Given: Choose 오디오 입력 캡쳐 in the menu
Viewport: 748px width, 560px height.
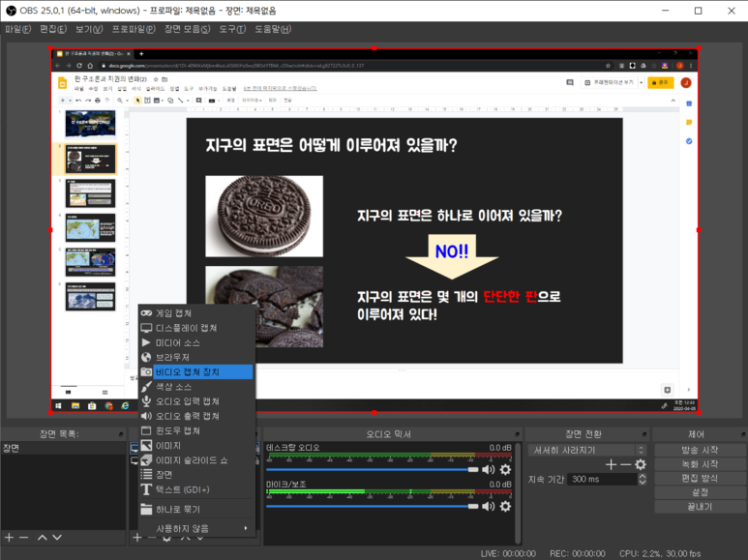Looking at the screenshot, I should click(x=196, y=401).
